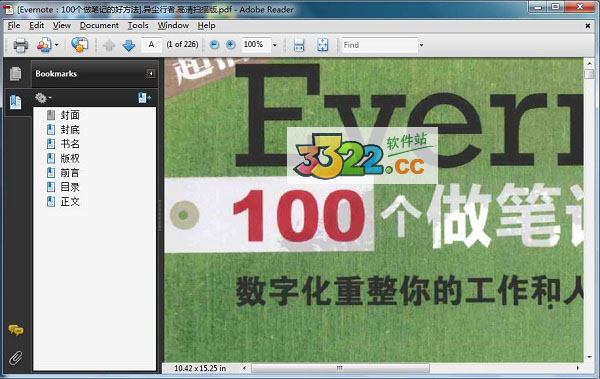The image size is (600, 379).
Task: Click the scrolling pages view icon
Action: (x=299, y=45)
